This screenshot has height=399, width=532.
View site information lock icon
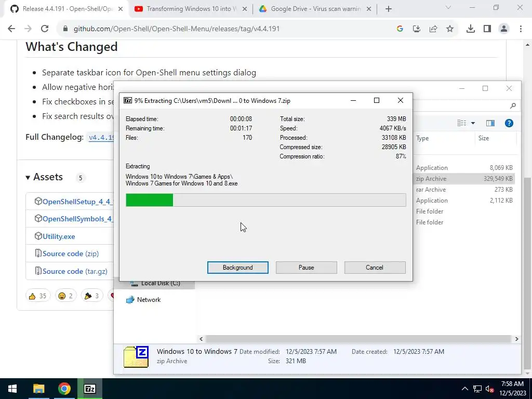coord(65,29)
